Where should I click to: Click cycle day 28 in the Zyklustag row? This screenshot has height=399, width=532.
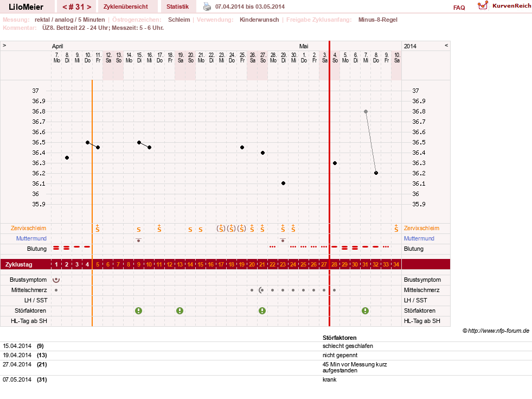pos(334,264)
